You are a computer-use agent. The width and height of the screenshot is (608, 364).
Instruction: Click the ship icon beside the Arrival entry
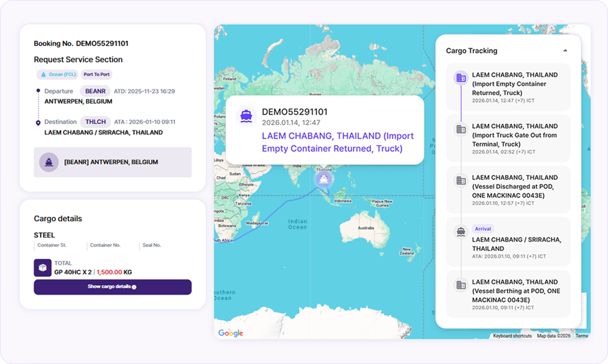(461, 232)
